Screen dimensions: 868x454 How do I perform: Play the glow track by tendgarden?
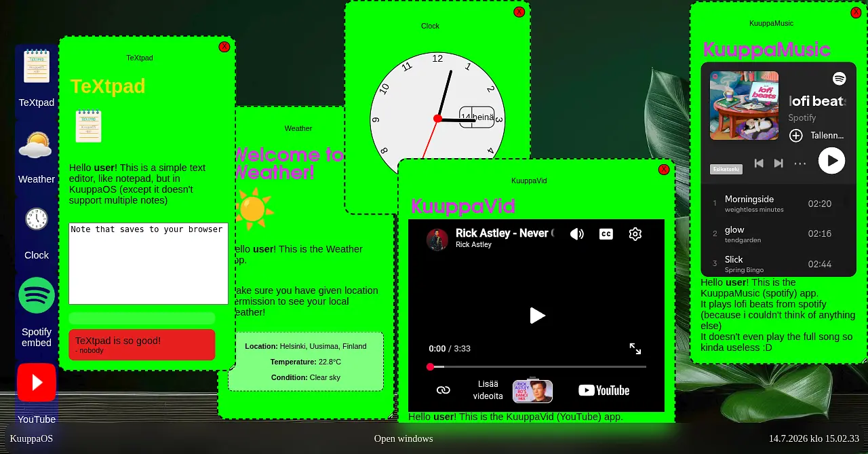click(778, 234)
